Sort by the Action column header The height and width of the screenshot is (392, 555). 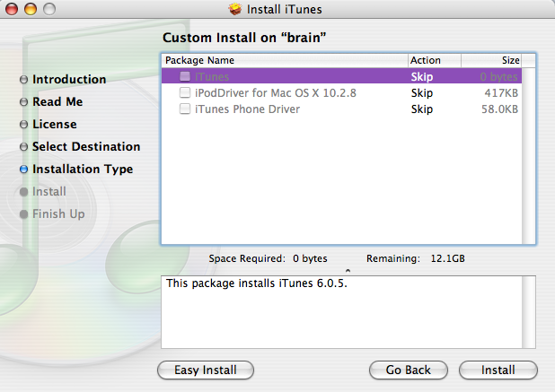435,60
